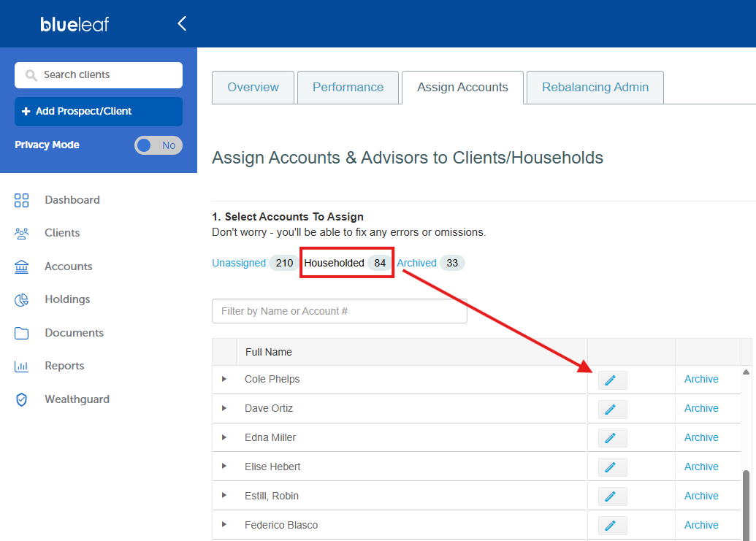The image size is (756, 541).
Task: Click the Blueleaf logo
Action: click(75, 24)
